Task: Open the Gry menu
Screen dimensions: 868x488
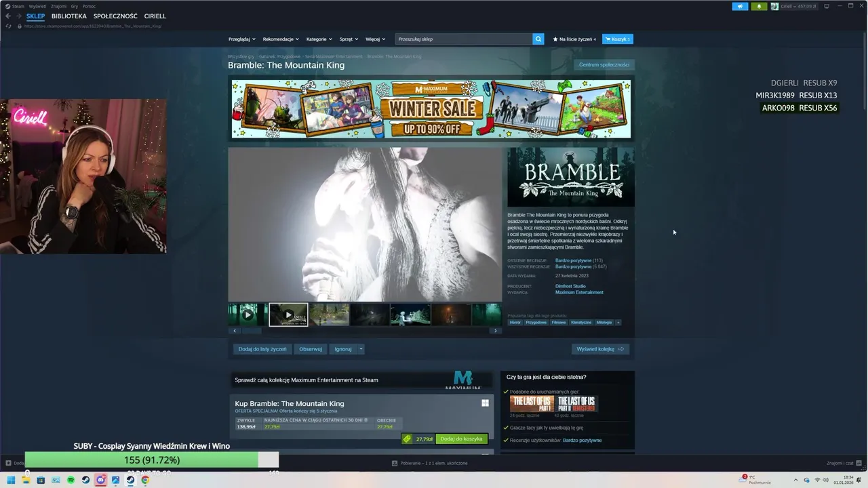Action: 75,6
